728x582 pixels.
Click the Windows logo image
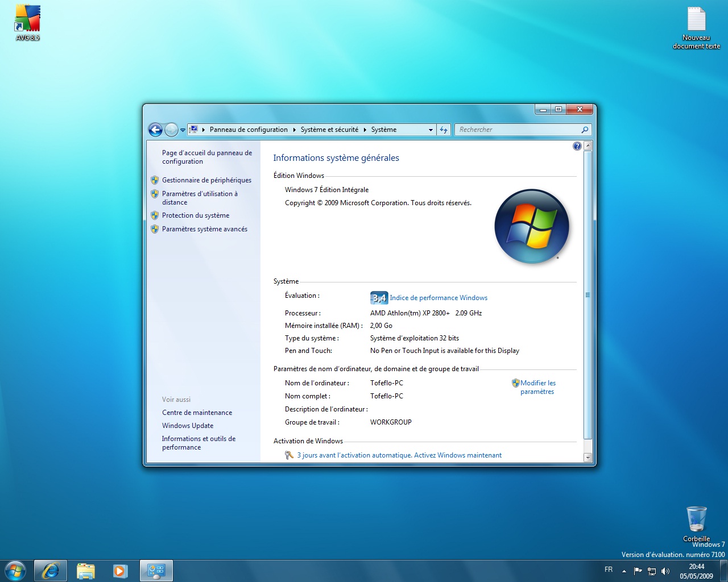[532, 226]
